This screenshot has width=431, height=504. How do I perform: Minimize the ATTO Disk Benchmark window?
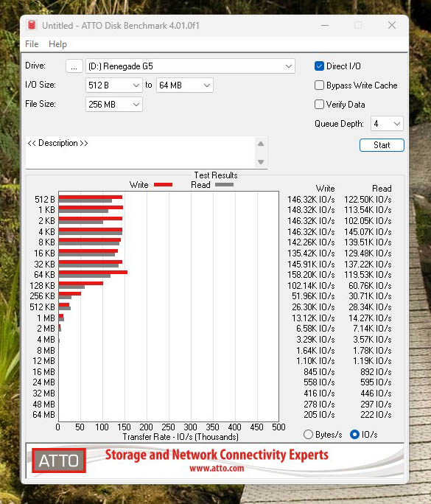coord(325,25)
